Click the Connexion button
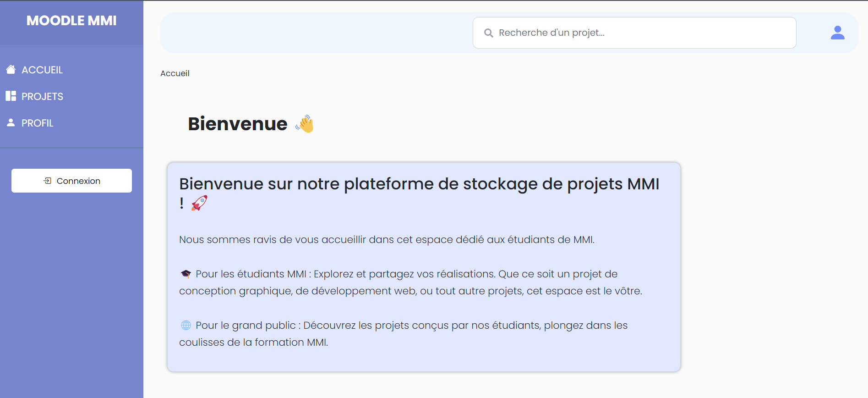The width and height of the screenshot is (868, 398). (71, 181)
